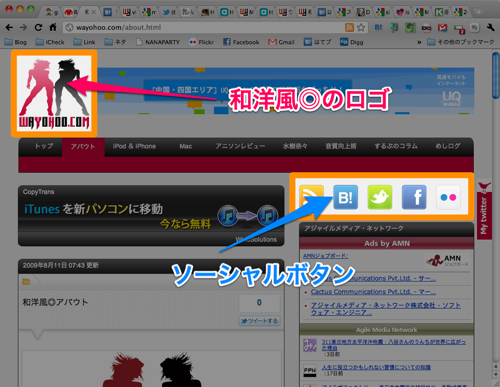Screen dimensions: 500x387
Task: Open the はてブ bookmark
Action: coord(318,42)
